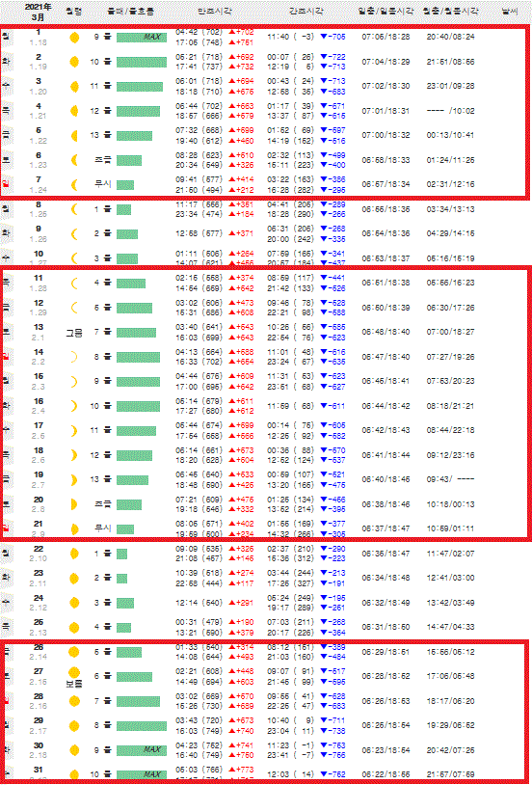Click the 2021年 3月 header
532x785 pixels.
click(38, 12)
